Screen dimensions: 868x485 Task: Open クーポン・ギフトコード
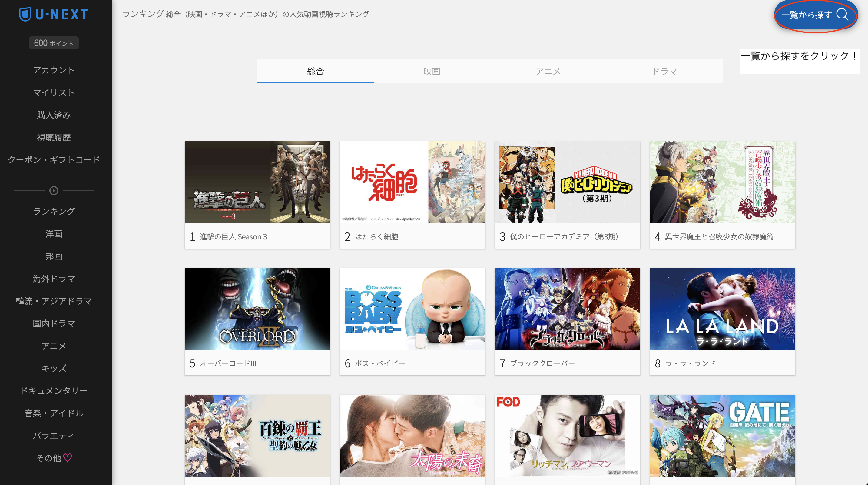pyautogui.click(x=54, y=160)
